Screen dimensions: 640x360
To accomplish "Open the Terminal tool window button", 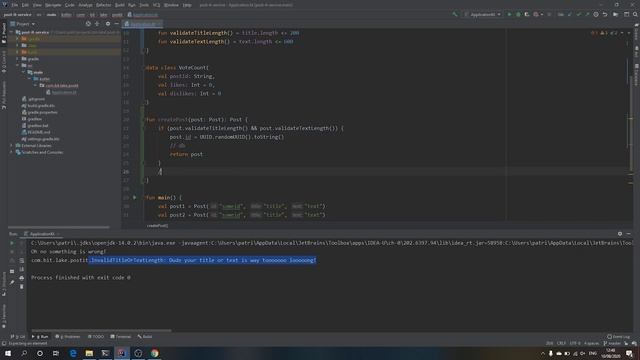I will [x=121, y=337].
